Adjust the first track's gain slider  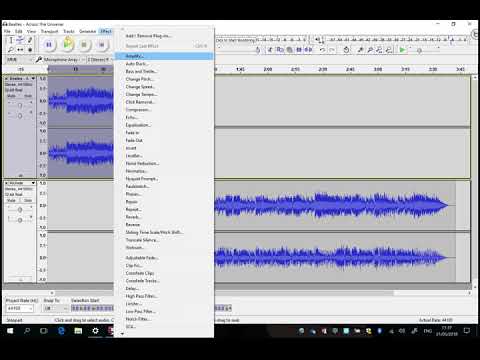click(20, 106)
